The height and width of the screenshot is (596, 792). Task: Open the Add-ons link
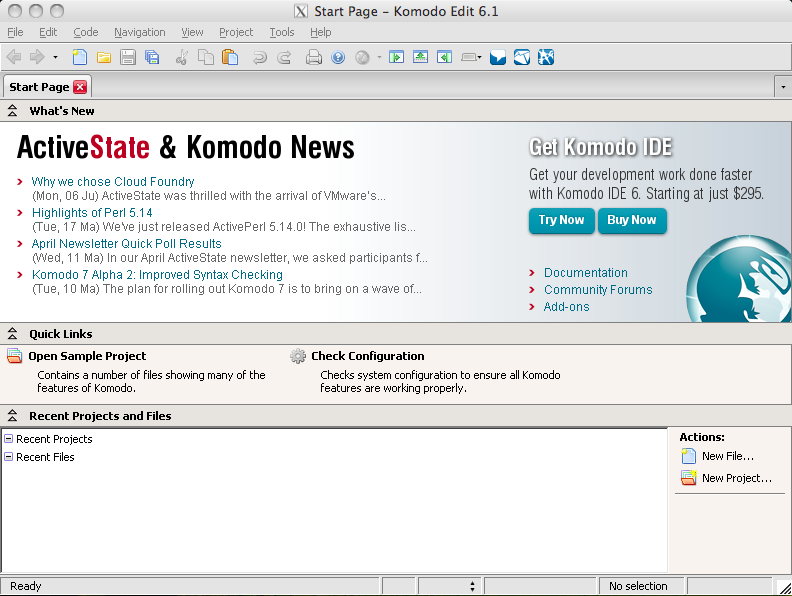[x=566, y=307]
